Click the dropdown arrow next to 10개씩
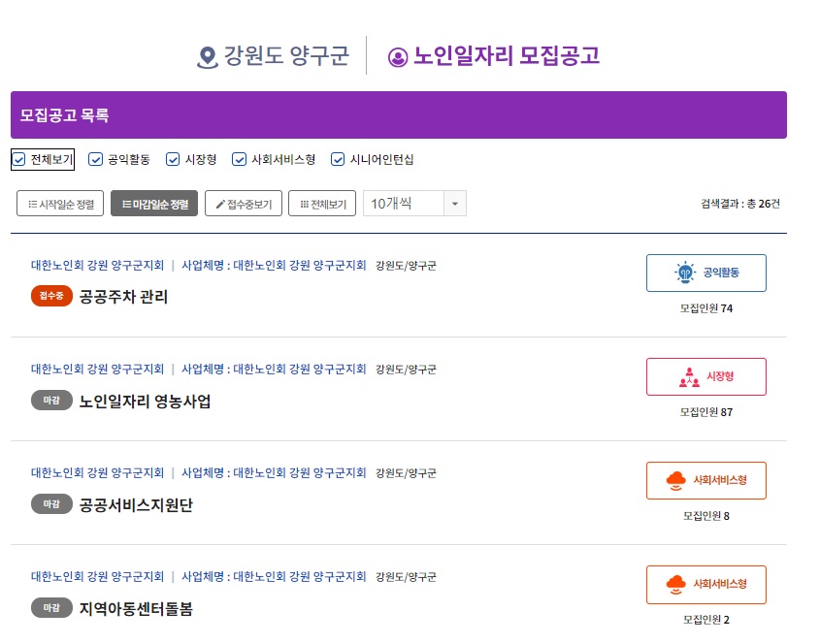 click(x=455, y=204)
